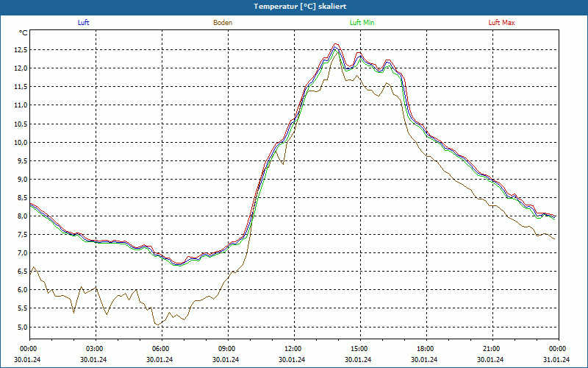Viewport: 588px width, 368px height.
Task: Click the 09:00 time axis label
Action: coord(228,349)
